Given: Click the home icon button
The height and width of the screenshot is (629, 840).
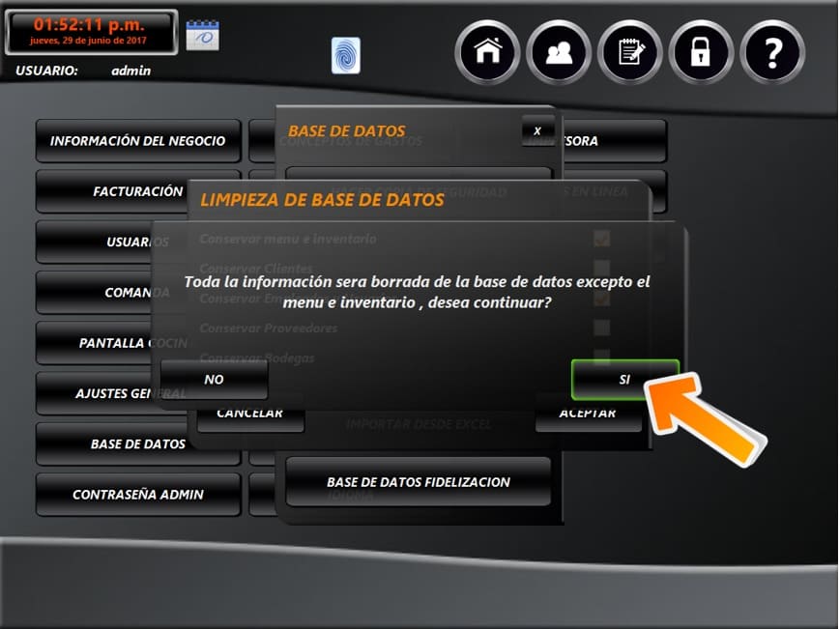Looking at the screenshot, I should [x=488, y=52].
